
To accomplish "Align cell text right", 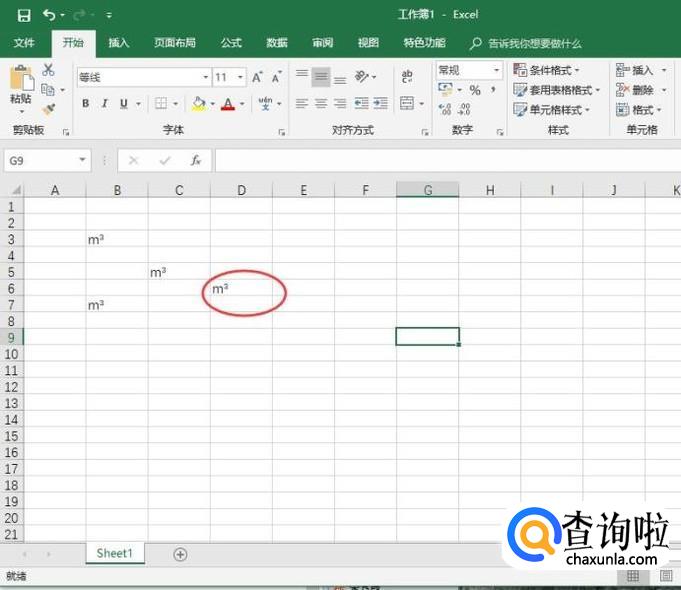I will click(340, 103).
